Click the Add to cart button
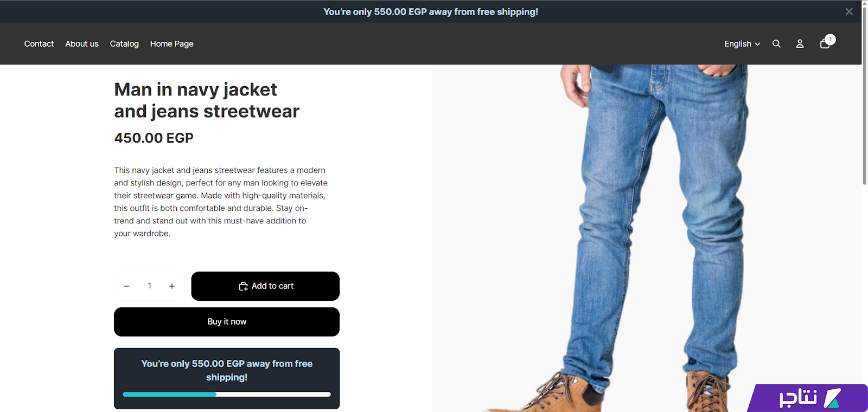Image resolution: width=868 pixels, height=412 pixels. 265,286
